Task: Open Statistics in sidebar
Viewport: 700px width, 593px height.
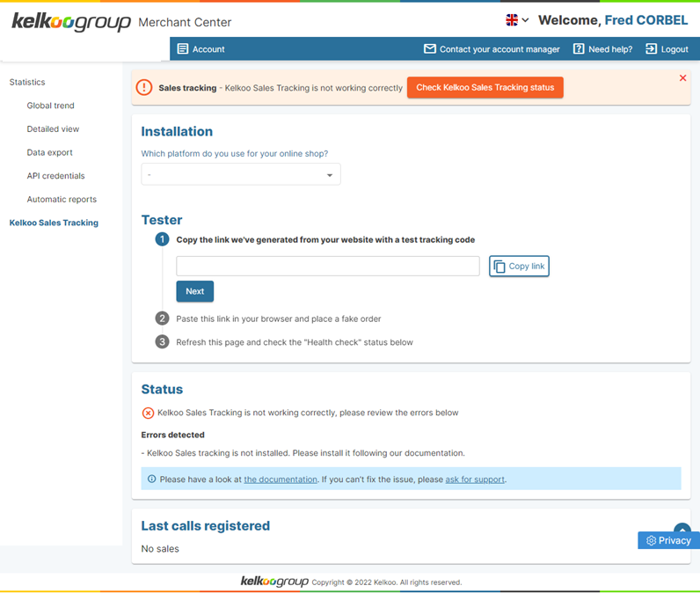Action: coord(27,82)
